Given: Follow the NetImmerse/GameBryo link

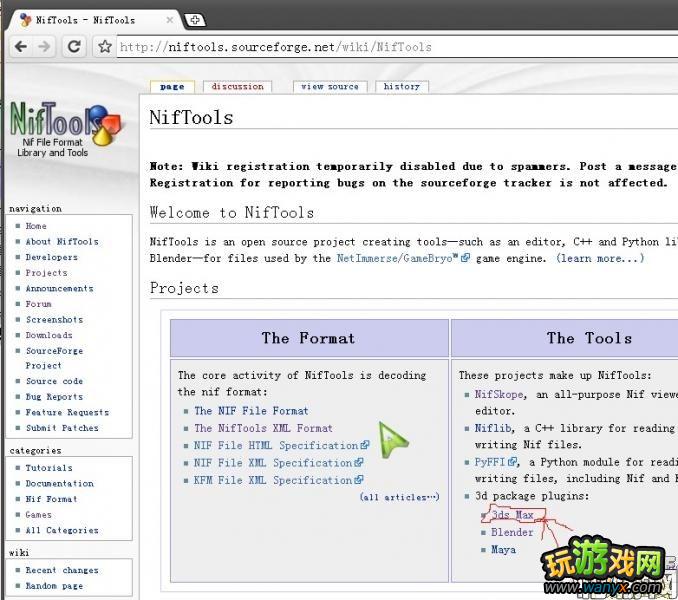Looking at the screenshot, I should click(403, 258).
